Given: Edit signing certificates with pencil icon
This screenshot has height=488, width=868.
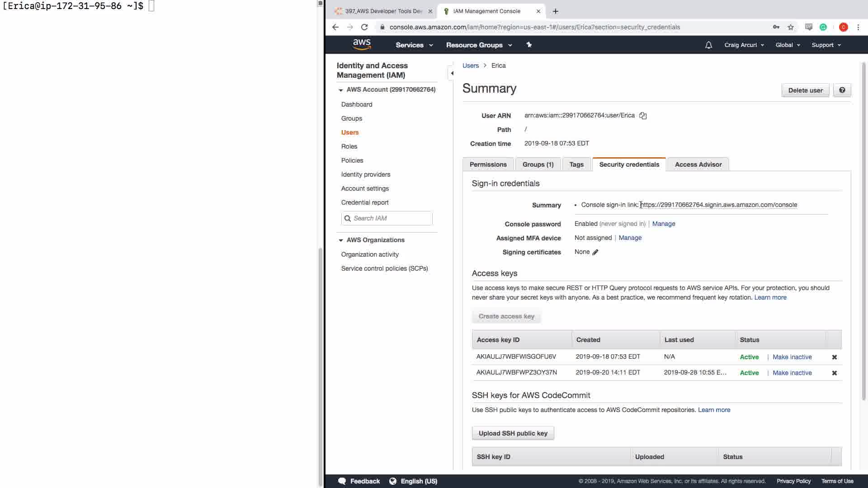Looking at the screenshot, I should pos(595,252).
